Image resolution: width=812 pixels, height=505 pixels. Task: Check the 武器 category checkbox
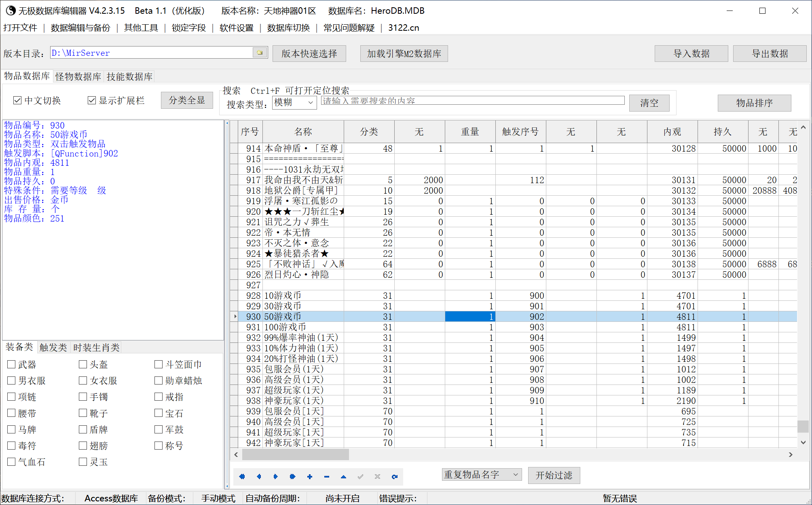point(11,364)
